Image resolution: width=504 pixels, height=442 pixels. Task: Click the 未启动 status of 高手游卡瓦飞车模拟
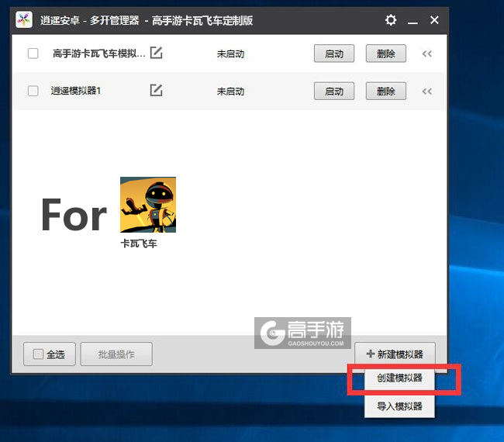230,54
